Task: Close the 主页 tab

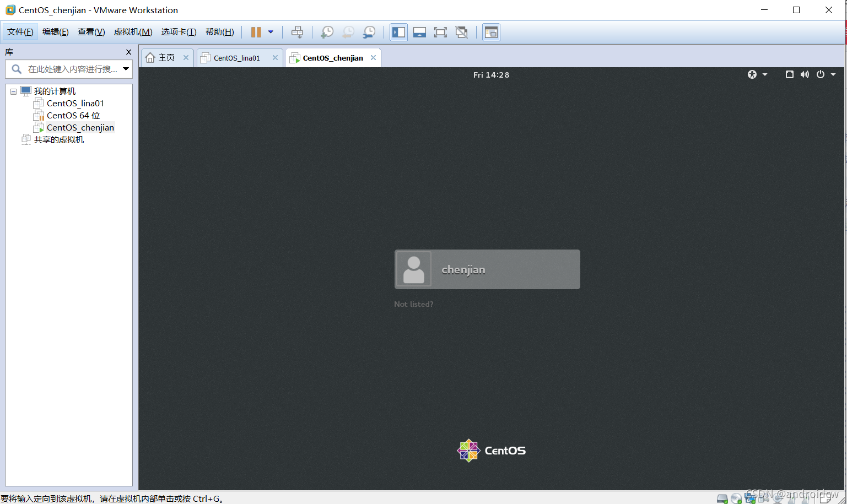Action: (x=186, y=57)
